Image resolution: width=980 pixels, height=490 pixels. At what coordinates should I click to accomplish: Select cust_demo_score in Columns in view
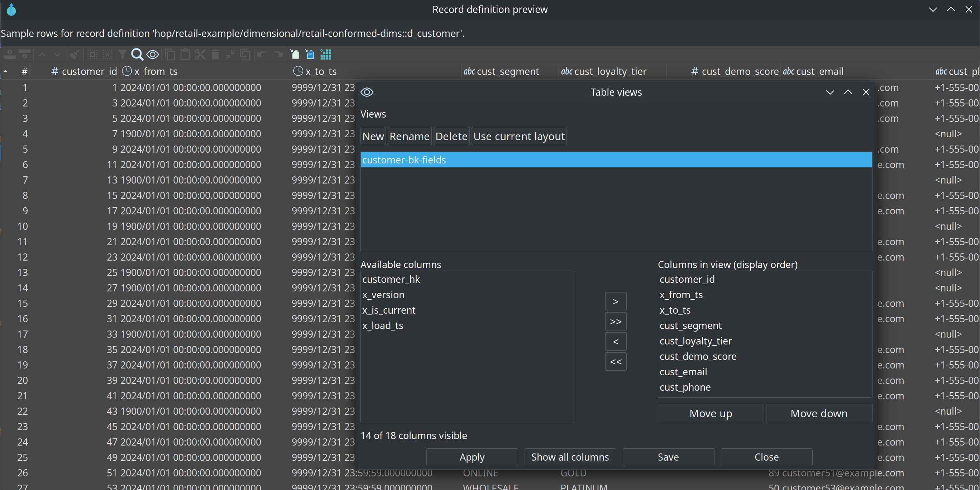765,356
